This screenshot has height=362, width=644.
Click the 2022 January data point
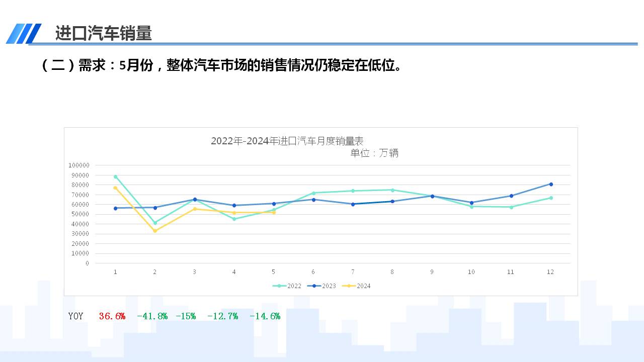(115, 177)
